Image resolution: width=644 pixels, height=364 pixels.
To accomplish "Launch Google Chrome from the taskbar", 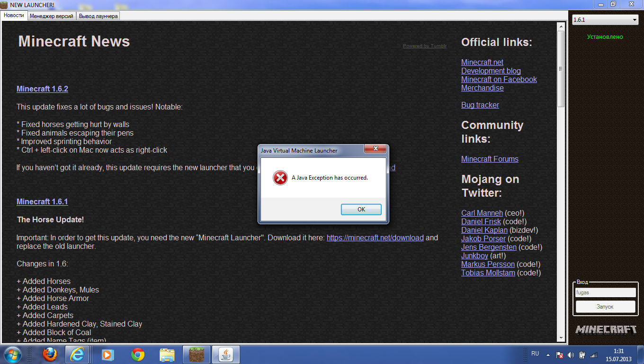I will tap(138, 355).
